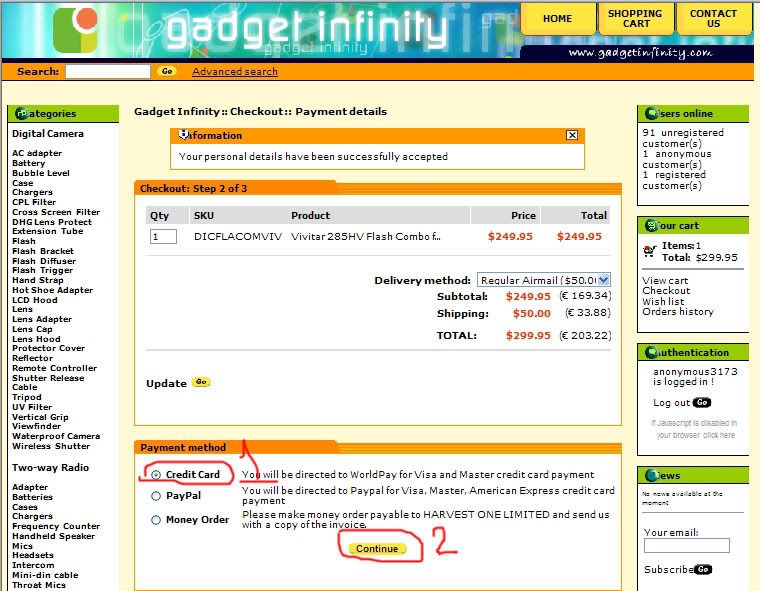This screenshot has height=591, width=760.
Task: Click the quantity field for the Vivitar item
Action: click(x=163, y=237)
